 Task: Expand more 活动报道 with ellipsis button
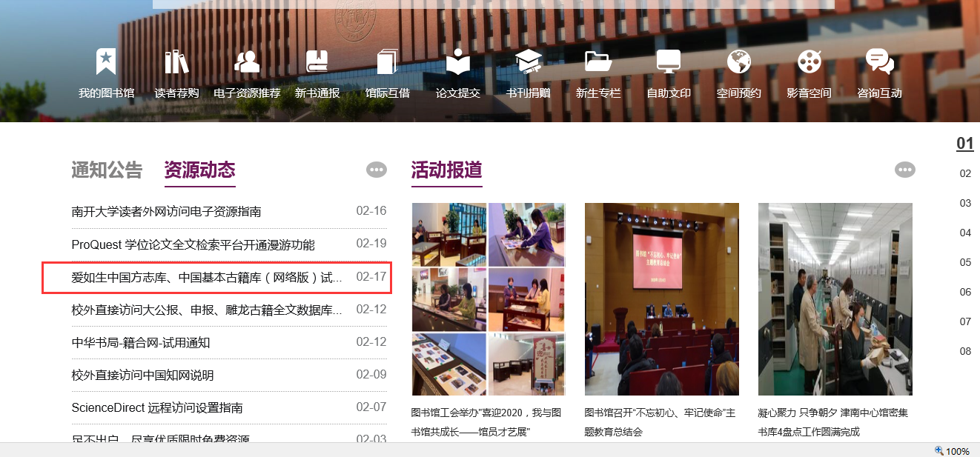coord(905,170)
